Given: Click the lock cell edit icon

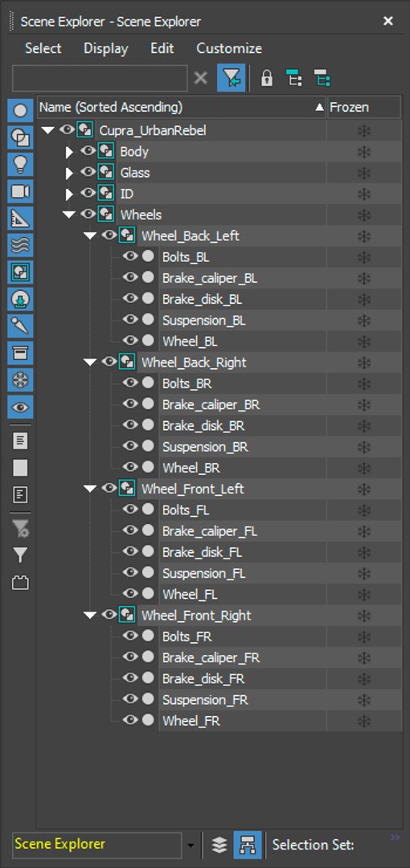Looking at the screenshot, I should click(267, 79).
